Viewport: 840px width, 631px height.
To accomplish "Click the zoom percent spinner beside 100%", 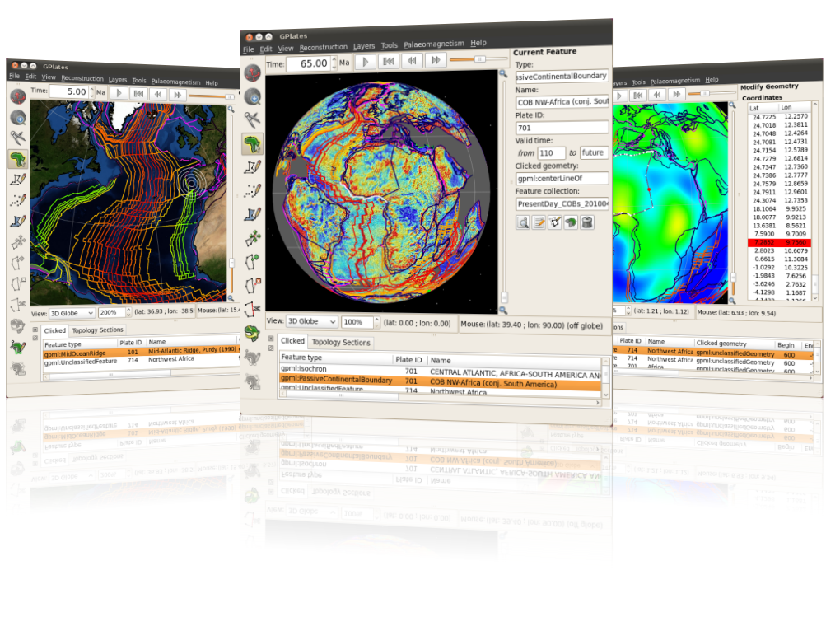I will [376, 322].
